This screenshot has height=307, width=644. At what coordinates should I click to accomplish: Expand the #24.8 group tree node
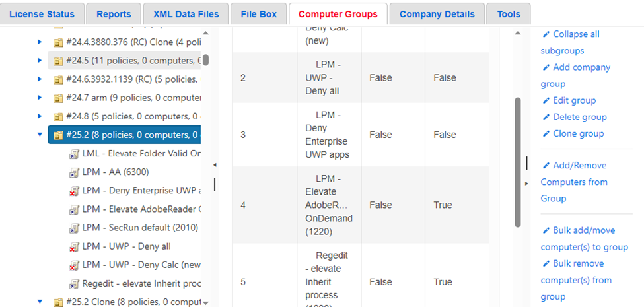point(40,117)
